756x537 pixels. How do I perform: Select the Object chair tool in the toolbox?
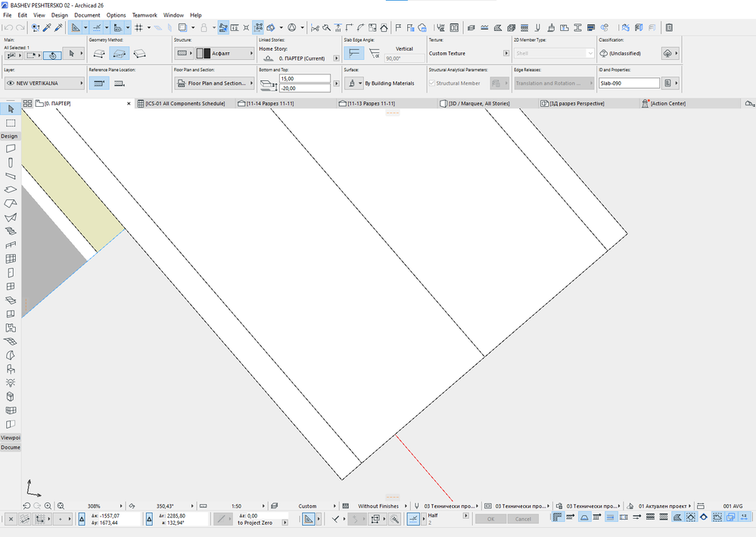point(11,369)
